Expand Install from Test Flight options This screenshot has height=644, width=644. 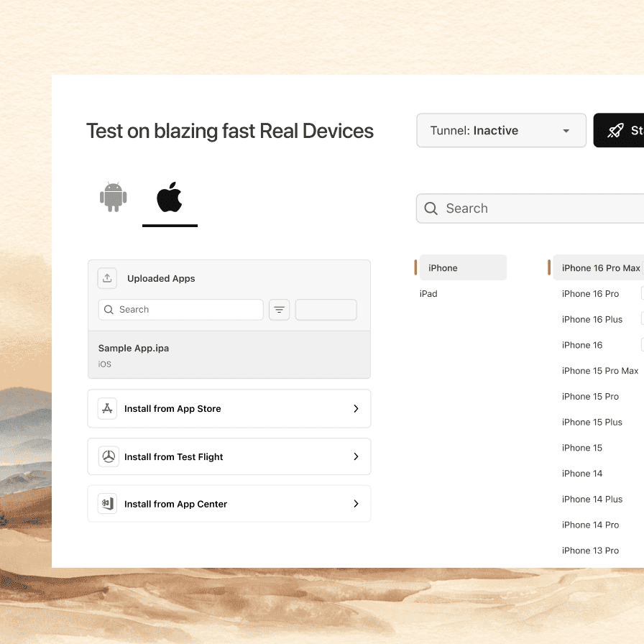(x=355, y=456)
